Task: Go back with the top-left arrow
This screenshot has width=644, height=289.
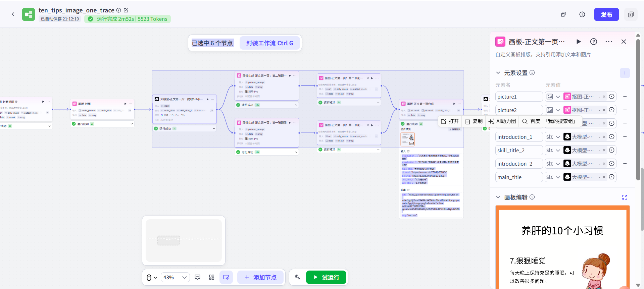Action: pos(13,14)
